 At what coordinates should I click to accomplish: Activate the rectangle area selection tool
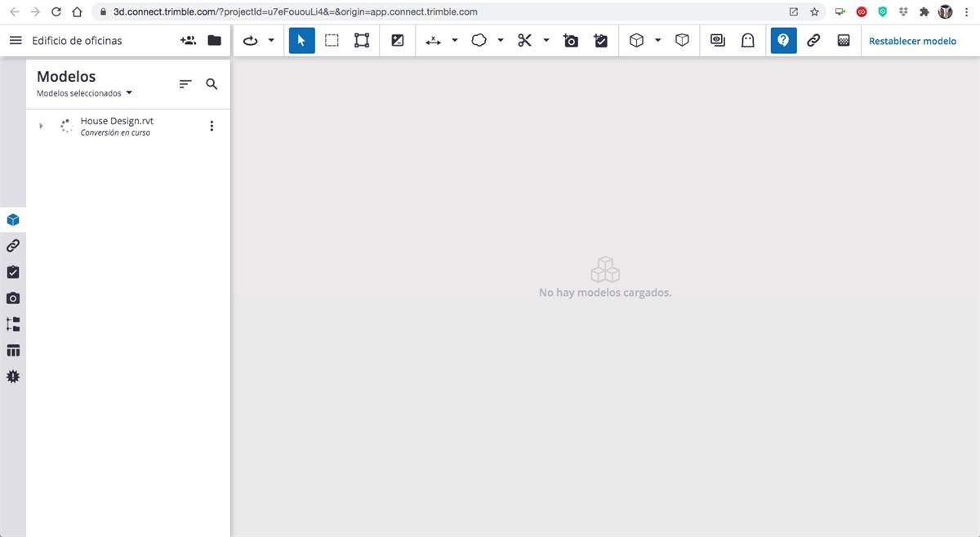coord(332,40)
